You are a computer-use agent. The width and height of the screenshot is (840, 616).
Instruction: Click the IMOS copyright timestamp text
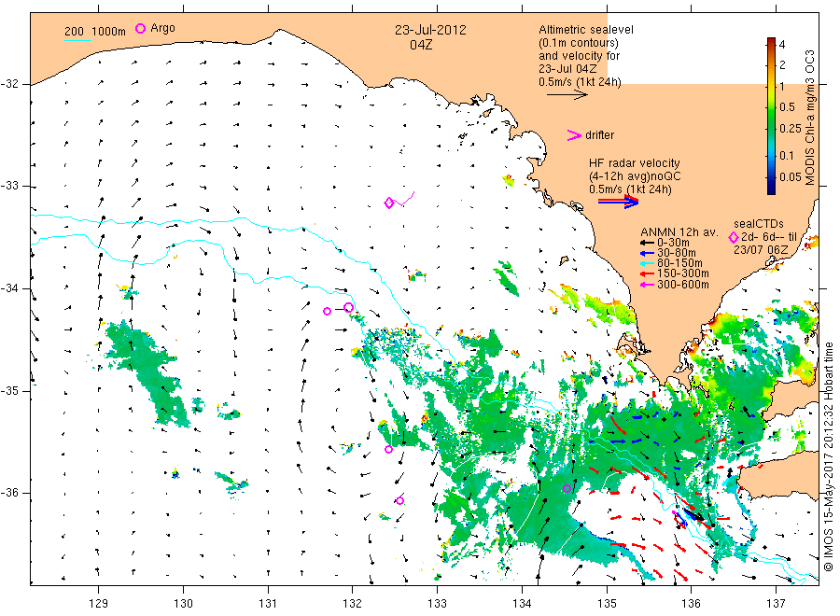(x=828, y=455)
